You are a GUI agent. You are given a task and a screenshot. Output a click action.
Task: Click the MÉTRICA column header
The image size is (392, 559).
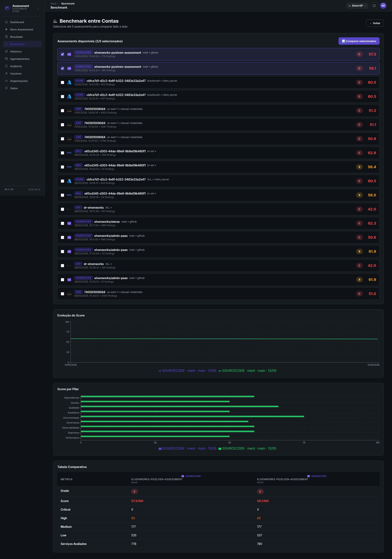(67, 479)
